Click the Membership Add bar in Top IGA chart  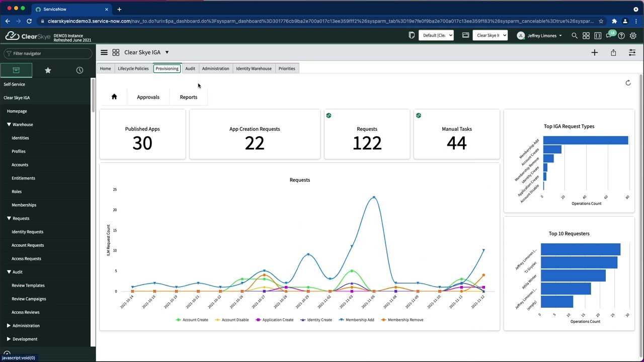586,140
